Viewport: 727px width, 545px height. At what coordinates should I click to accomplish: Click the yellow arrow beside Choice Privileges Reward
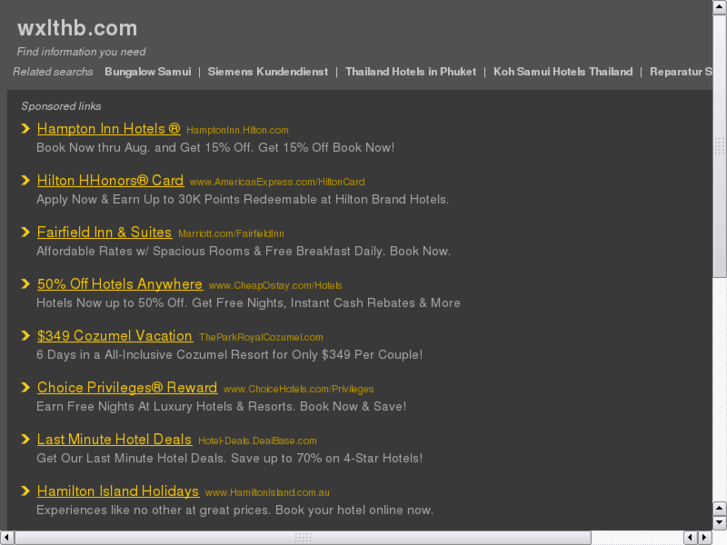click(x=26, y=387)
